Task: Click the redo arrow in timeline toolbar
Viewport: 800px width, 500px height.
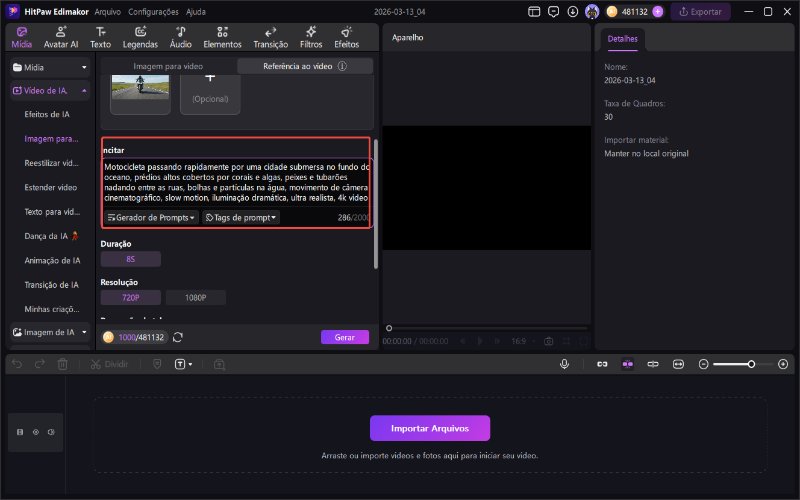Action: point(40,364)
